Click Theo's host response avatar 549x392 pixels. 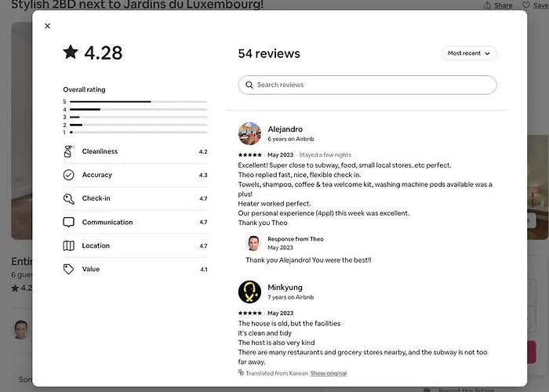click(253, 243)
